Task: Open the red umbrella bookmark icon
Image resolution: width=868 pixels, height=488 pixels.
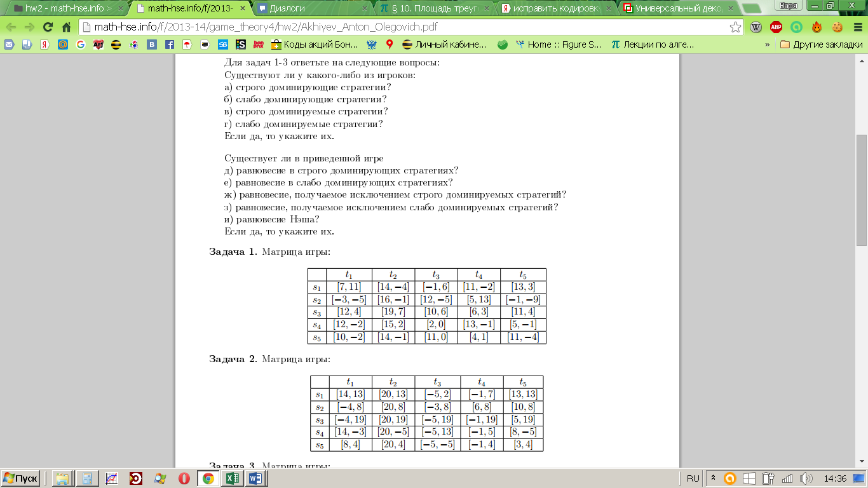Action: [x=187, y=44]
